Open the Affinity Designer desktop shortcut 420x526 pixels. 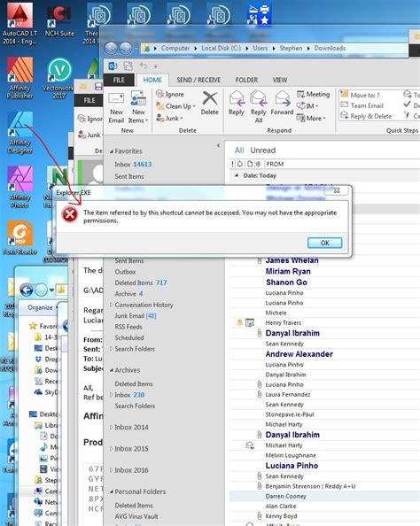pyautogui.click(x=19, y=133)
